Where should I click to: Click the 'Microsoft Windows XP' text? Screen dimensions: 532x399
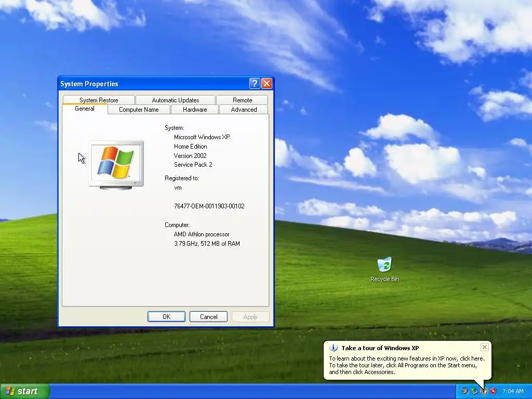click(202, 137)
